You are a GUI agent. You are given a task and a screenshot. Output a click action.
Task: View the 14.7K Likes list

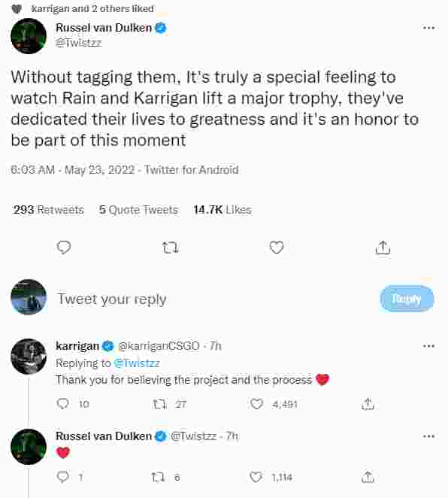[x=222, y=210]
